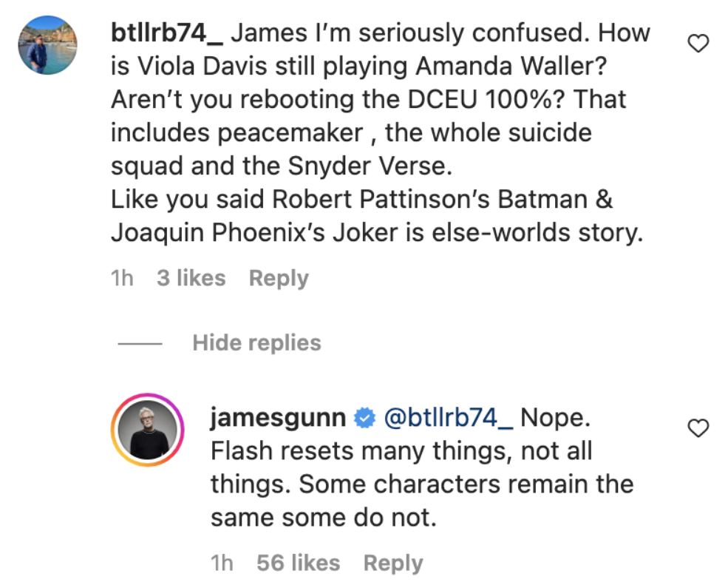This screenshot has width=728, height=585.
Task: Open the jamesgunn username in the reply
Action: (278, 419)
